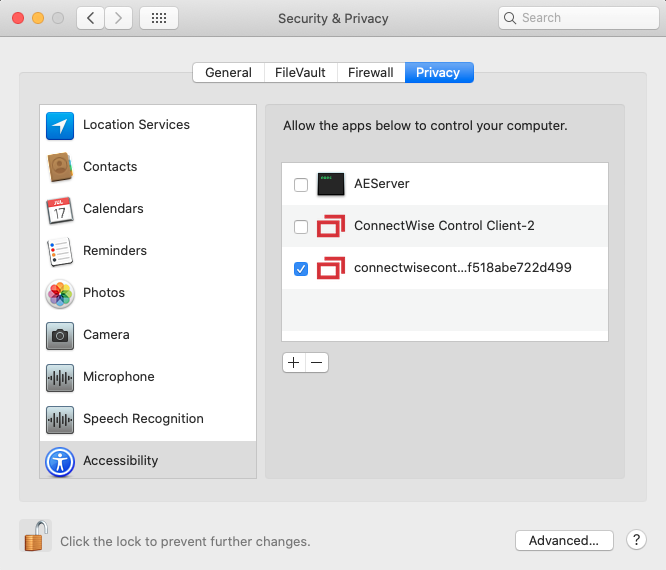
Task: Click the Reminders list icon
Action: [60, 251]
